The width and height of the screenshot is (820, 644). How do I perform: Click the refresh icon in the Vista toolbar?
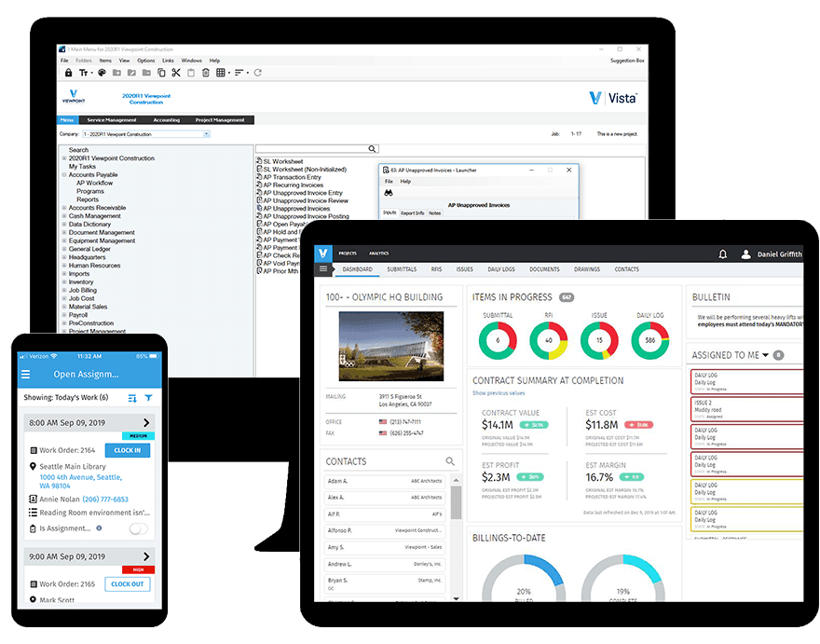(258, 72)
